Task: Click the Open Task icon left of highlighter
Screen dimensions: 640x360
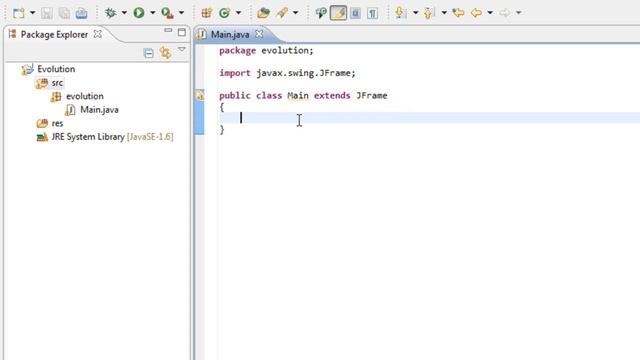Action: (x=321, y=13)
